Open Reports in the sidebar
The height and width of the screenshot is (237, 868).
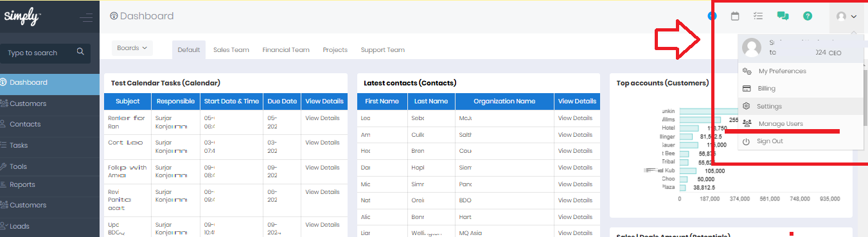pos(22,184)
